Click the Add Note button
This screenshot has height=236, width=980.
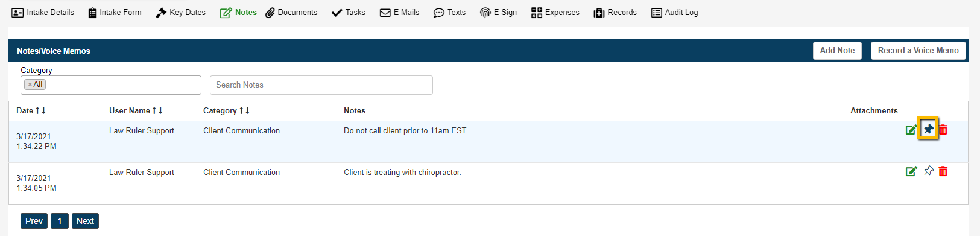click(x=837, y=51)
